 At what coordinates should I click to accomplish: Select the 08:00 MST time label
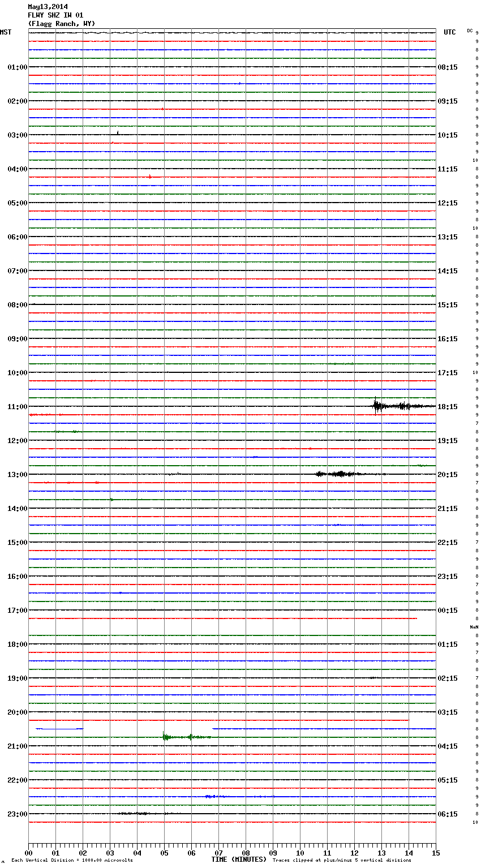tap(18, 305)
